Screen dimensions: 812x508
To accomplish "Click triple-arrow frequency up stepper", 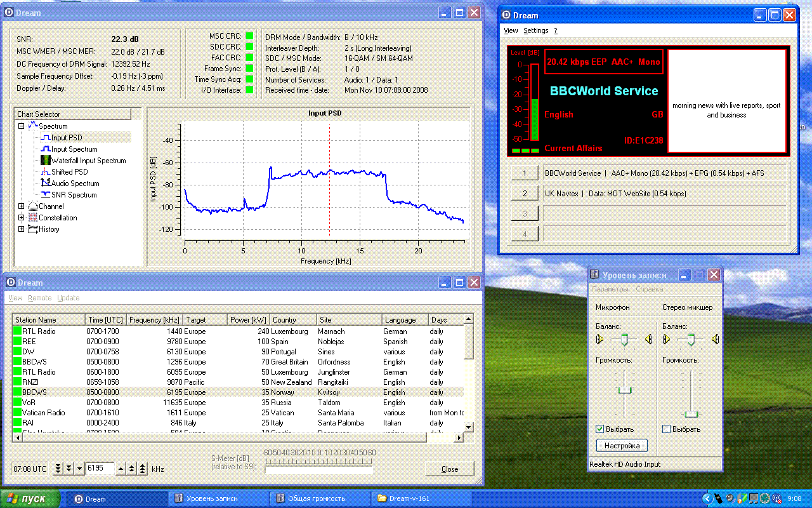I will coord(143,469).
